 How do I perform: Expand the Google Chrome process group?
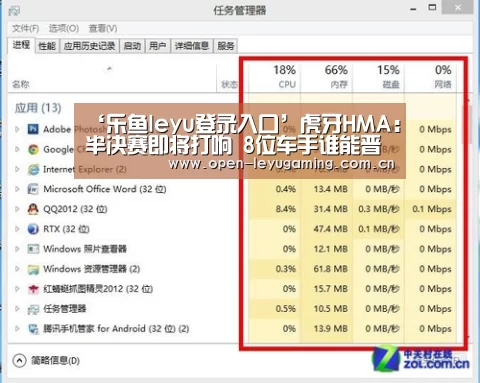point(17,149)
